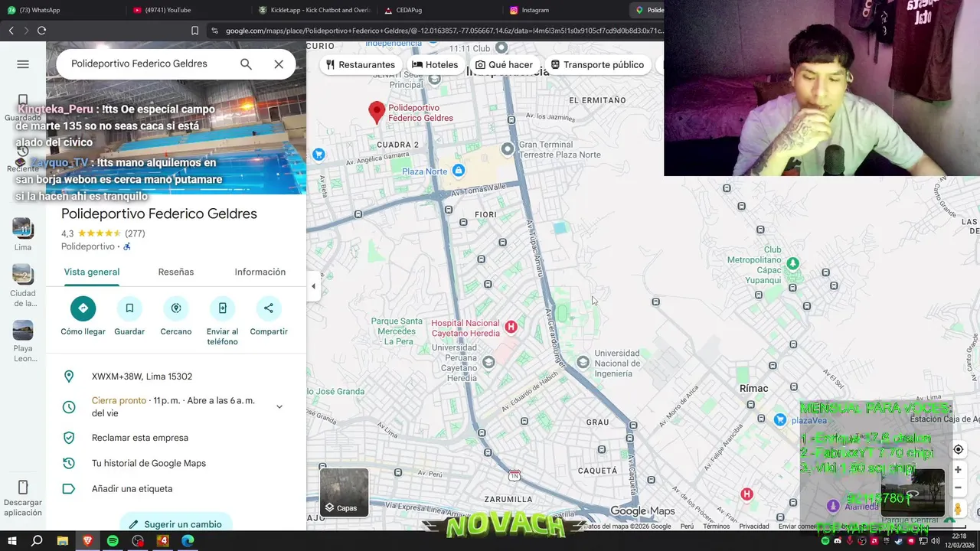Switch to the Kicklet browser tab

[314, 10]
